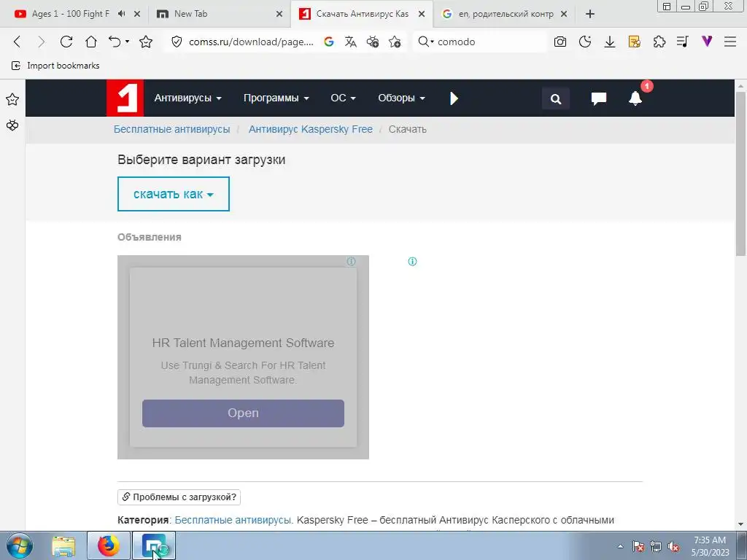Go back with the browser back arrow
747x560 pixels.
[x=18, y=42]
